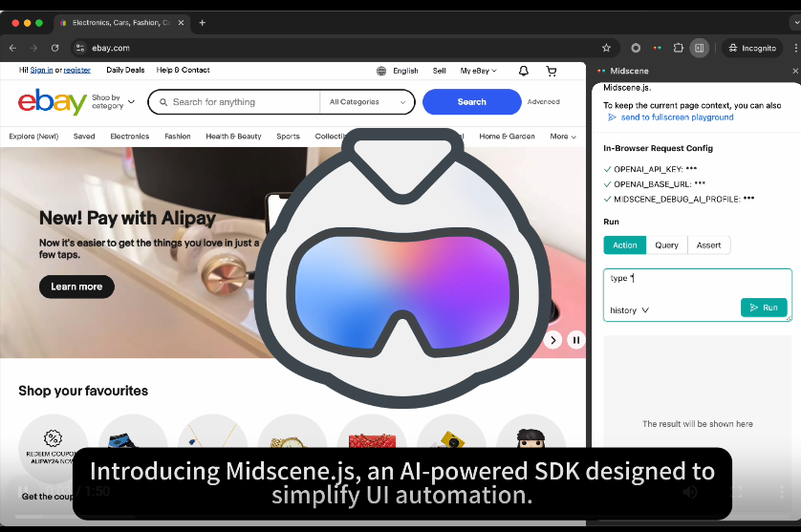Screen dimensions: 801x532
Task: Pause the eBay banner carousel
Action: [x=576, y=340]
